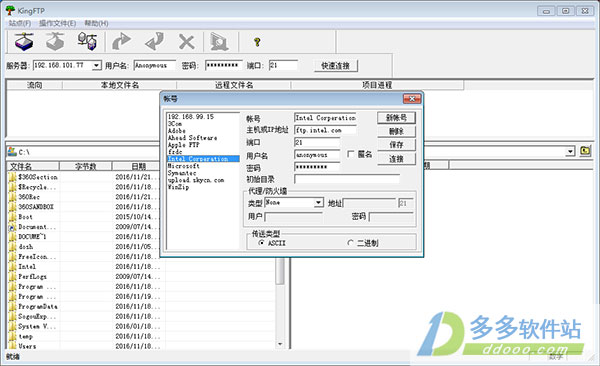Select Intel Corporation in account list
Image resolution: width=600 pixels, height=366 pixels.
(x=203, y=158)
